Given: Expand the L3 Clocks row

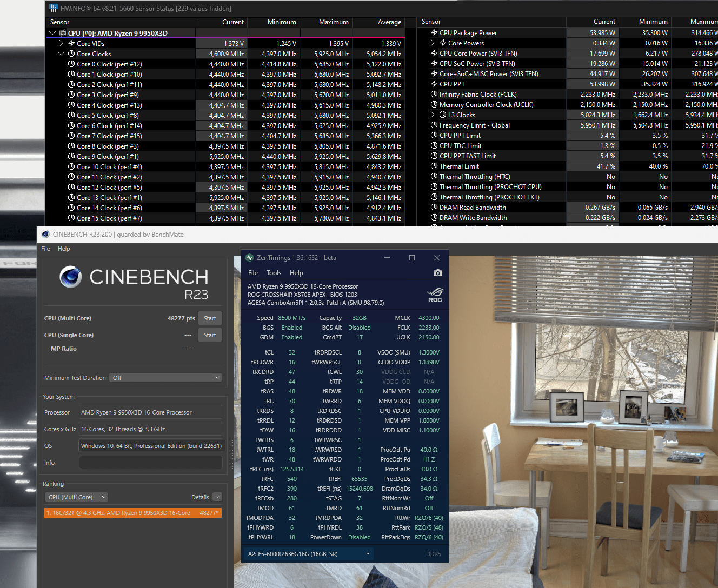Looking at the screenshot, I should [x=433, y=115].
